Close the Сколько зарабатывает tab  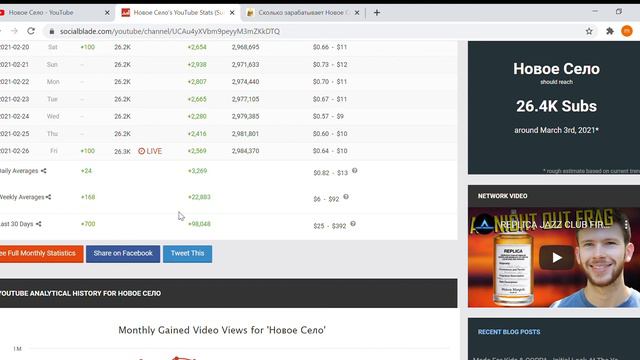(357, 13)
